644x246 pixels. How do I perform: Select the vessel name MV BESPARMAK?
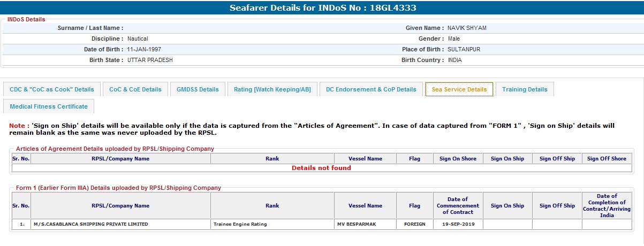357,224
